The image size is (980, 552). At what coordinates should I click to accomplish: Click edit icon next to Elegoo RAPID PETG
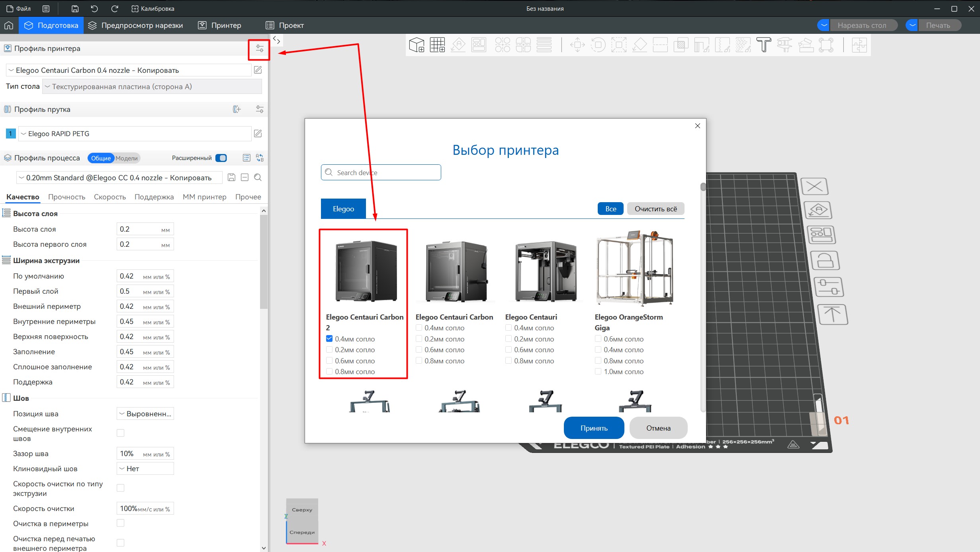point(258,134)
